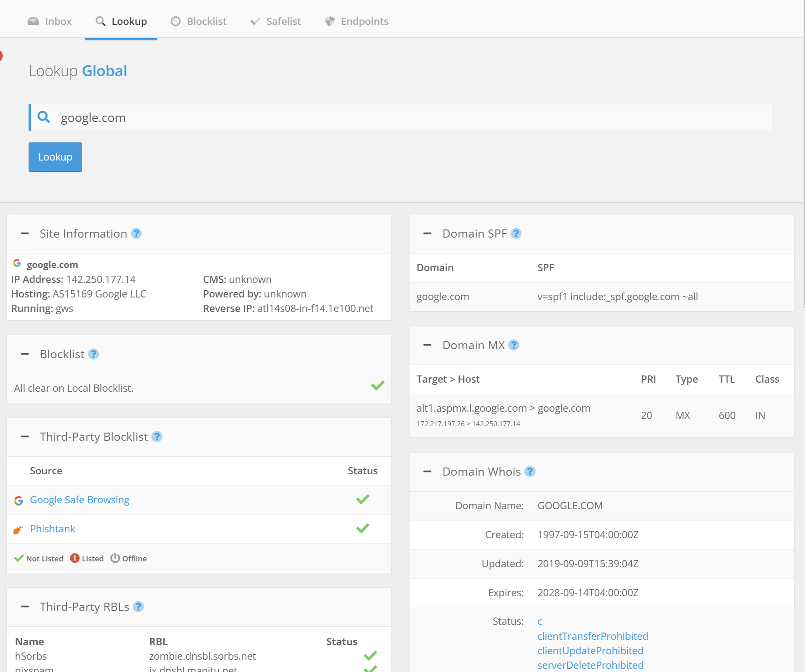Click the Lookup tab magnifier icon
805x672 pixels.
[101, 21]
